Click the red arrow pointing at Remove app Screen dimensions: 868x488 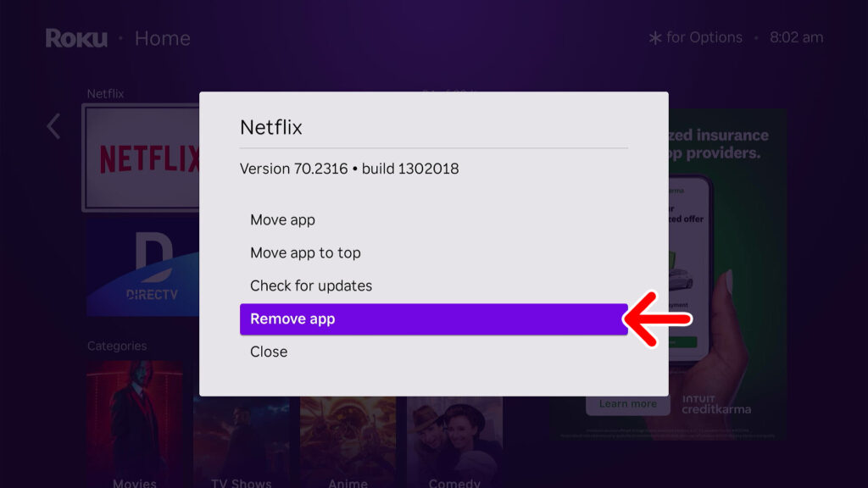coord(659,319)
